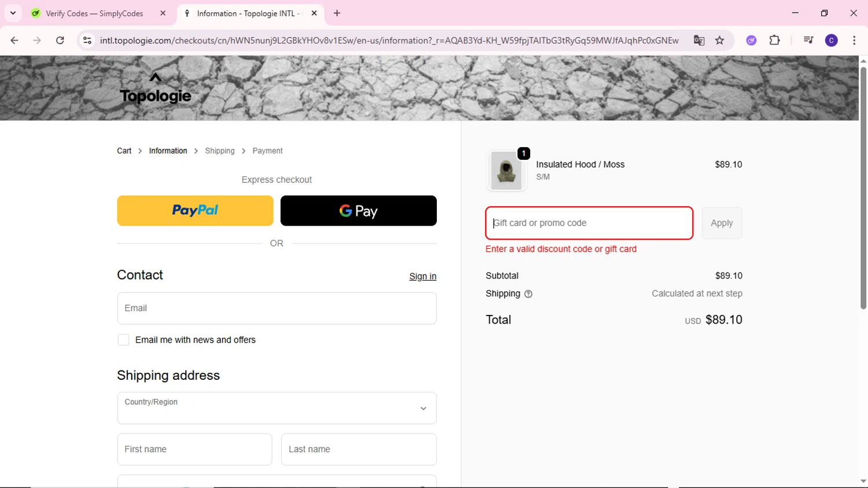Click the Shipping breadcrumb step
Screen dimensions: 868x488
point(220,151)
